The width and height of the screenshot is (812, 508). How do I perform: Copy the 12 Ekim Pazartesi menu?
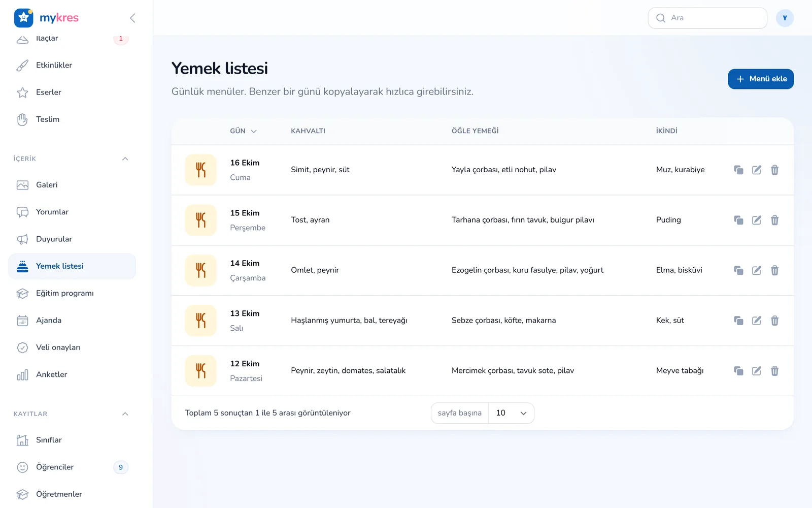point(738,371)
